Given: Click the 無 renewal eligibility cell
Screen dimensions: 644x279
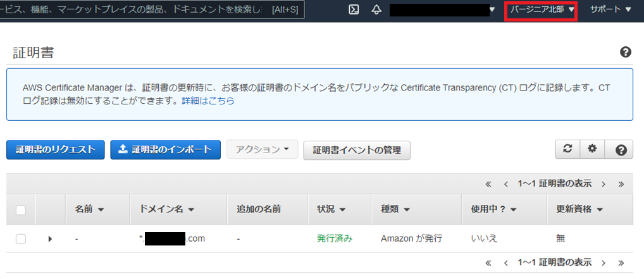Looking at the screenshot, I should (x=560, y=239).
